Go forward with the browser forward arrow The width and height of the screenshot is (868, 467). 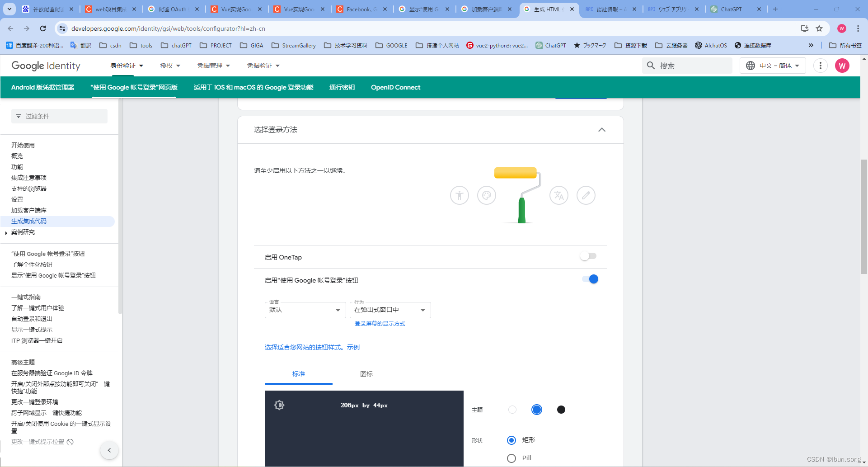click(x=27, y=28)
